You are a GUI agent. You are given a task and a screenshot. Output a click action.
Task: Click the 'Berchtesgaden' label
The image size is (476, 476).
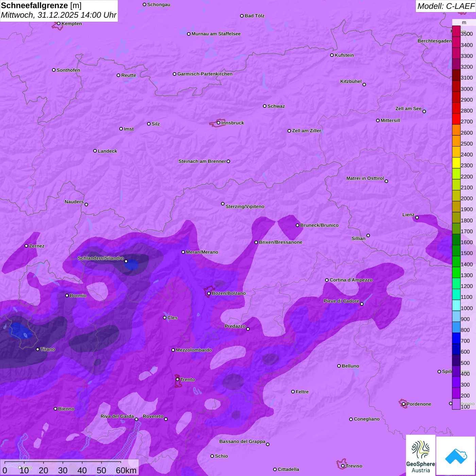tap(435, 41)
